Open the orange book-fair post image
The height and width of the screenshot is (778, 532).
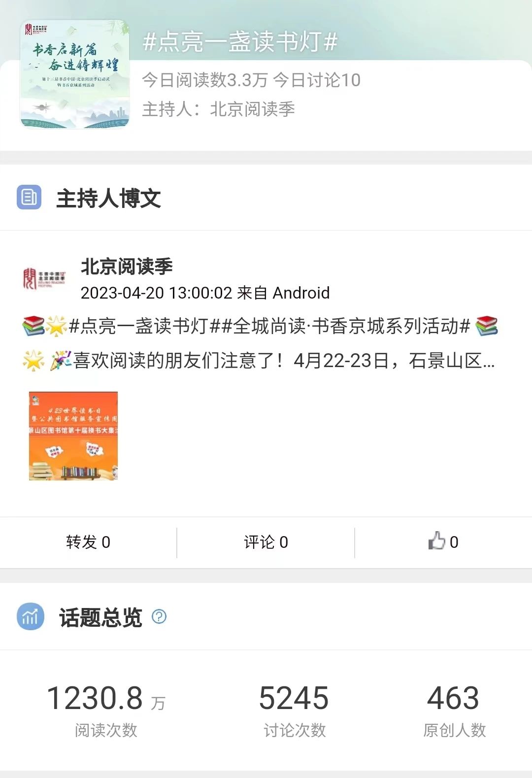tap(73, 436)
